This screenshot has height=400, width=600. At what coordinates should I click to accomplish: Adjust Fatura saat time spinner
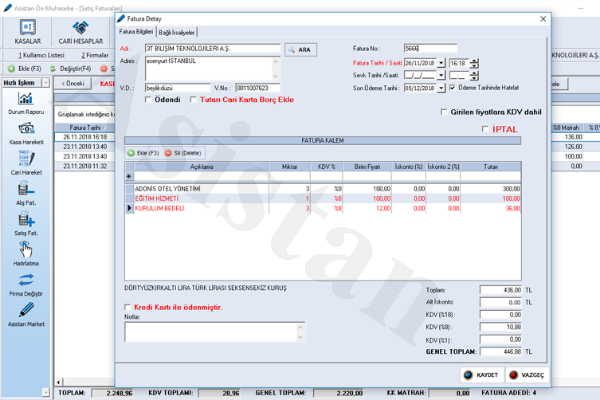474,63
